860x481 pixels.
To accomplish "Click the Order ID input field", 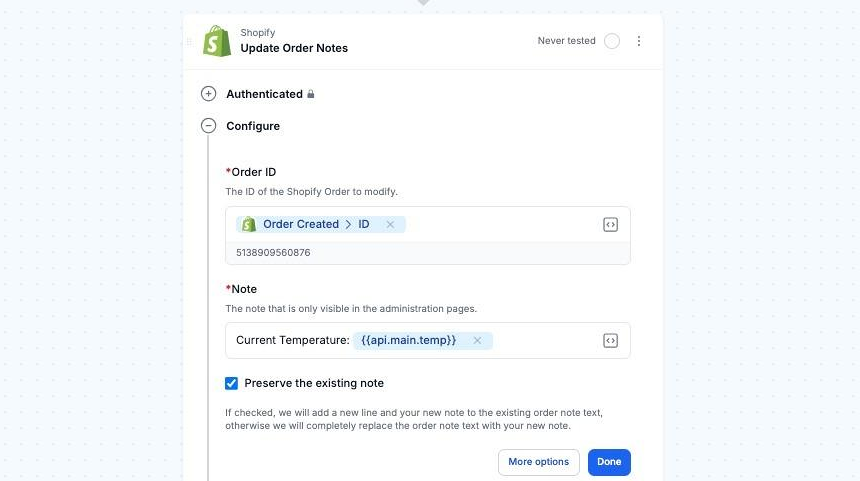I will [x=500, y=225].
